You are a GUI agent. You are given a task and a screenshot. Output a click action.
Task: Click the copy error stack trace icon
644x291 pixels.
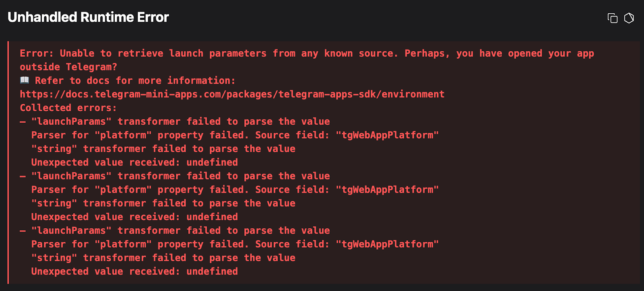tap(612, 18)
